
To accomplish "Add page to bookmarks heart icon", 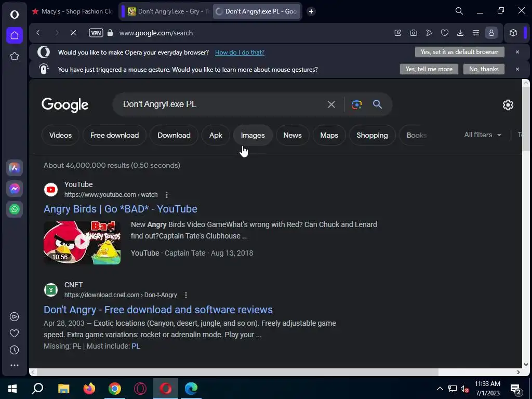I will (x=445, y=33).
